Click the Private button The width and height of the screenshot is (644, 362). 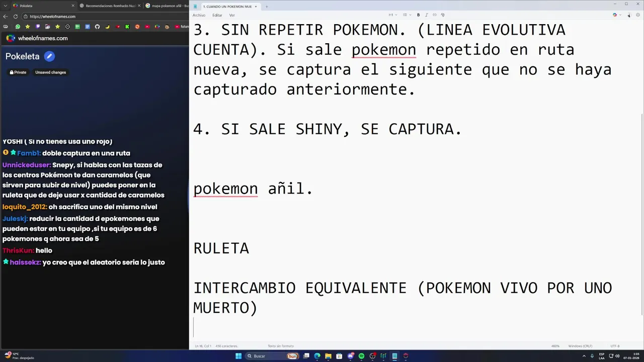coord(18,72)
